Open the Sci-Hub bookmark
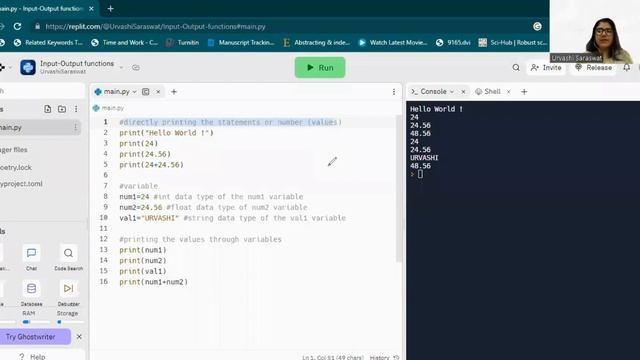Viewport: 640px width, 360px height. [x=513, y=42]
